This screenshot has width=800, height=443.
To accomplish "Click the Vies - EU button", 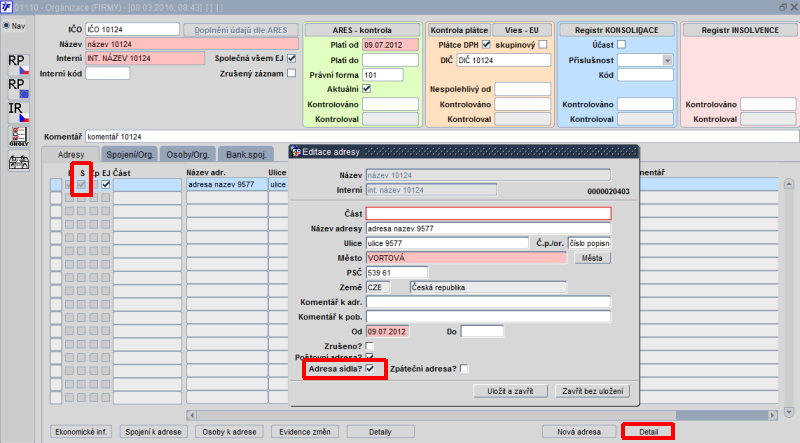I will tap(521, 30).
